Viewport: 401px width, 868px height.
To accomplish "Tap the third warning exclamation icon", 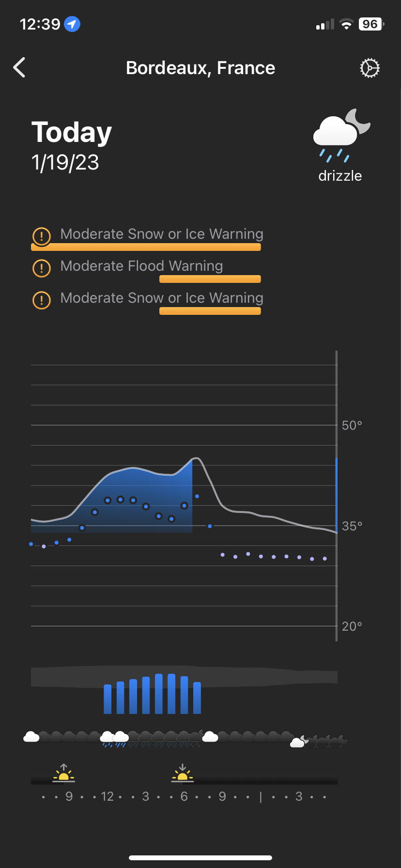I will (x=42, y=300).
